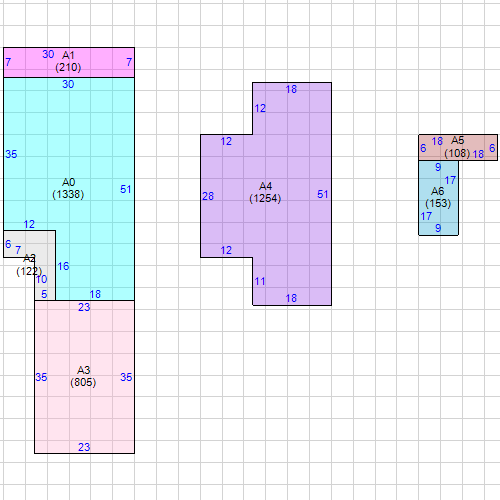Click the A5 label text
The image size is (500, 500).
[x=458, y=141]
